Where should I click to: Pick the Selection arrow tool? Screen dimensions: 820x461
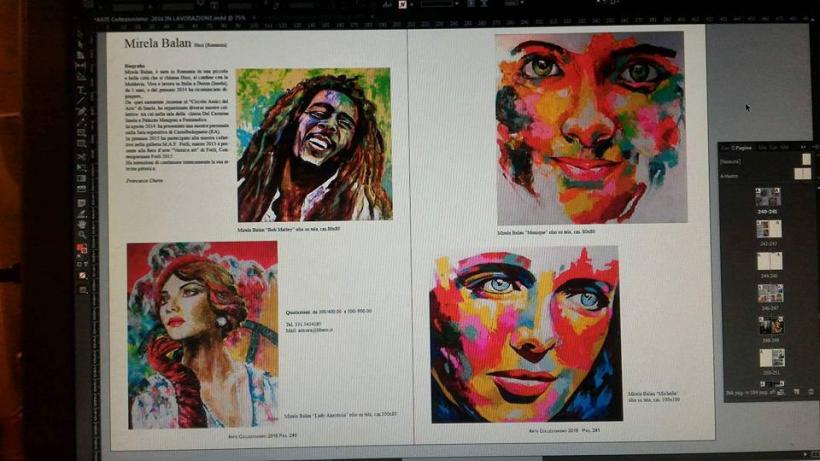[x=82, y=35]
